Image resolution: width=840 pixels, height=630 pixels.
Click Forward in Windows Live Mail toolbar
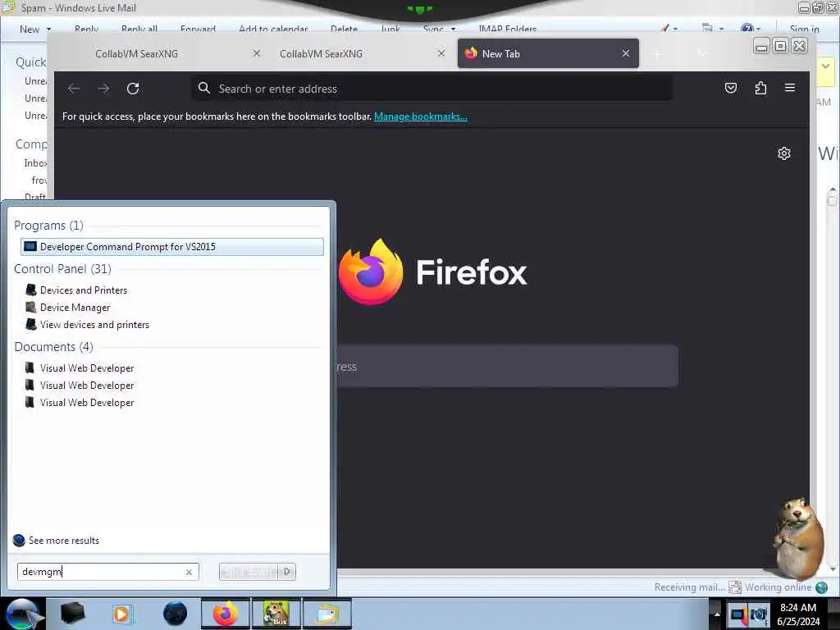[198, 30]
